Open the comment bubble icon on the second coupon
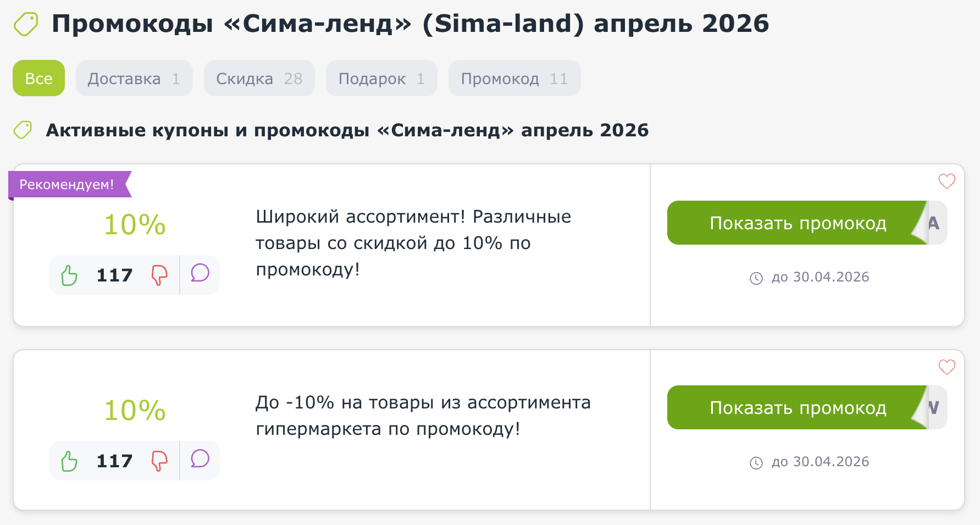 point(200,459)
